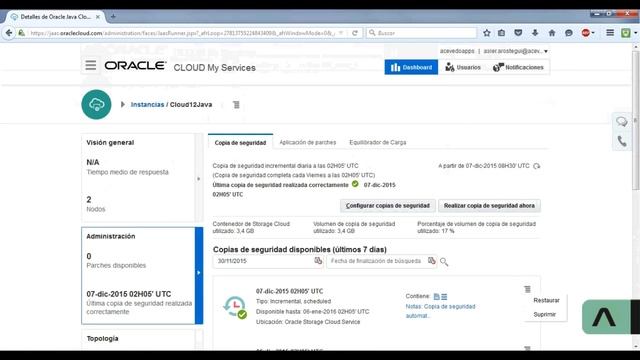Screen dimensions: 640x360
Task: Click the Java cloud service round icon
Action: point(96,104)
